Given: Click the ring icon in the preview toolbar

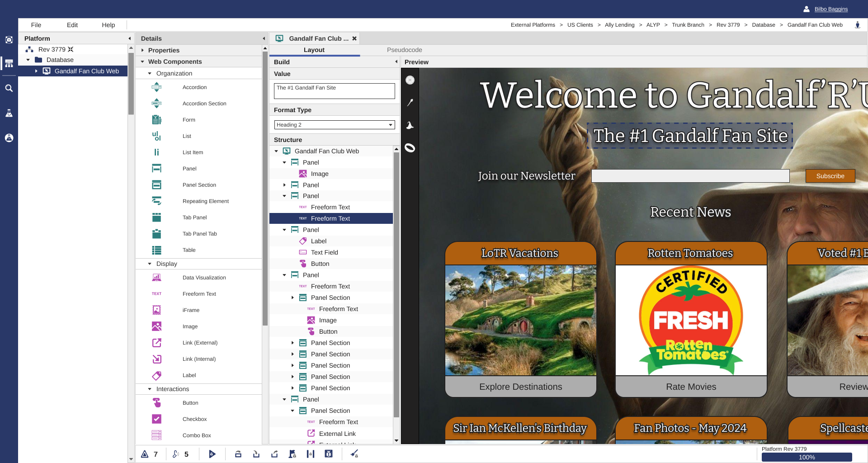Looking at the screenshot, I should (410, 148).
